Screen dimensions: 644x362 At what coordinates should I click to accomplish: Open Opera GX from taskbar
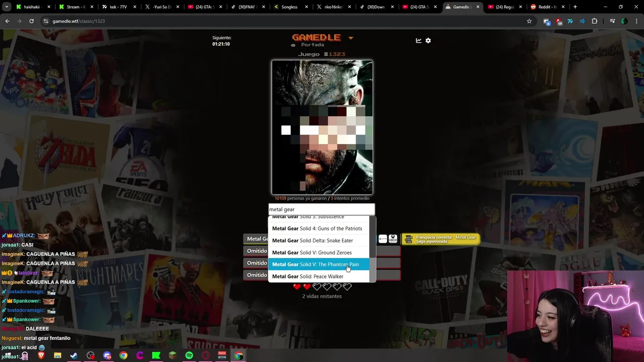[x=205, y=355]
